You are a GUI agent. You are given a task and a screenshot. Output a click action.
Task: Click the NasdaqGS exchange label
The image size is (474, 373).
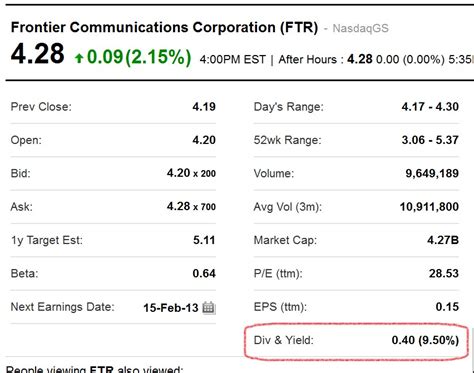[x=361, y=28]
